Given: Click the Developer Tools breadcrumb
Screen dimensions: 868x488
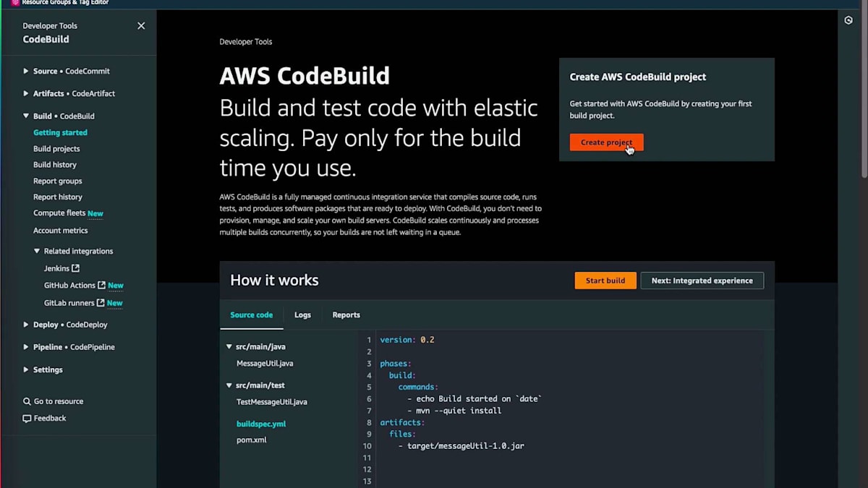Looking at the screenshot, I should (246, 42).
